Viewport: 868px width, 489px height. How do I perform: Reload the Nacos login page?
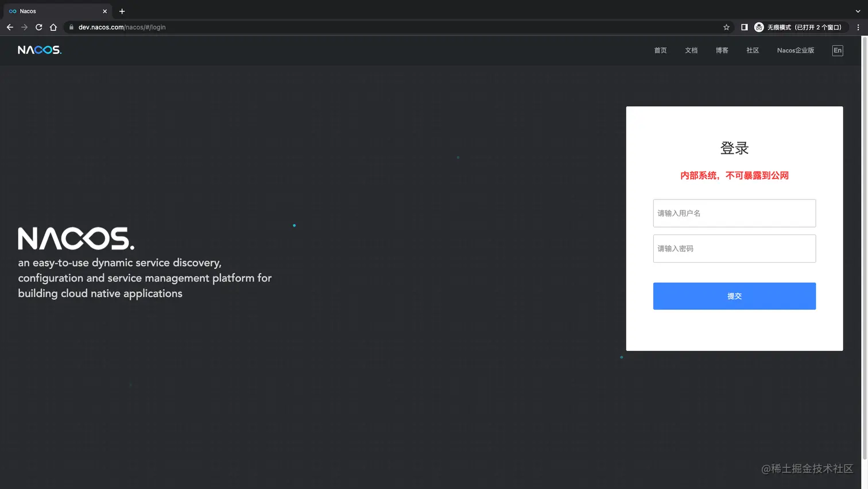click(38, 27)
